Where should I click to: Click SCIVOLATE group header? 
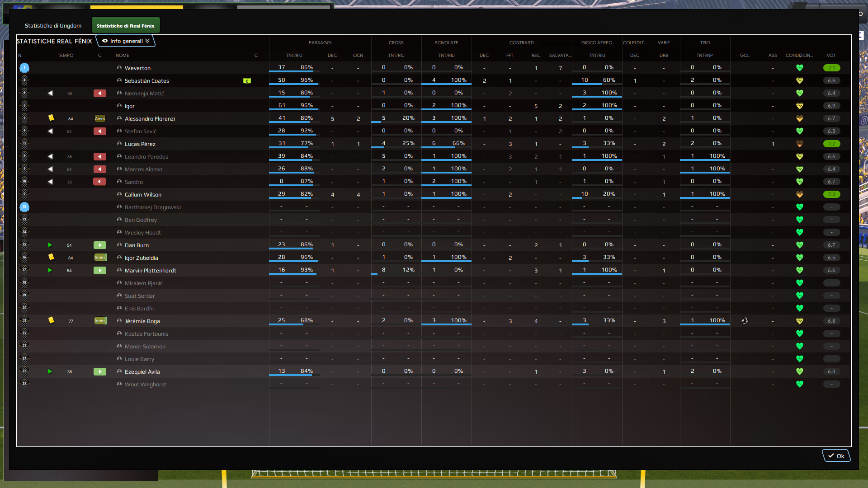[x=446, y=42]
